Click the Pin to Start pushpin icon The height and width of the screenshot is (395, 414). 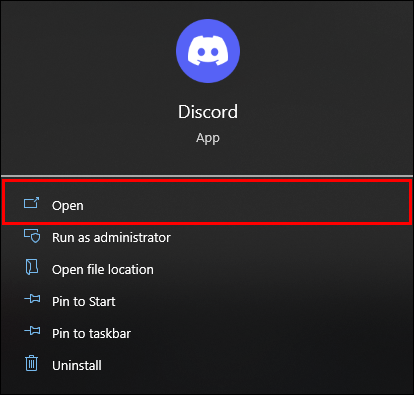point(32,299)
